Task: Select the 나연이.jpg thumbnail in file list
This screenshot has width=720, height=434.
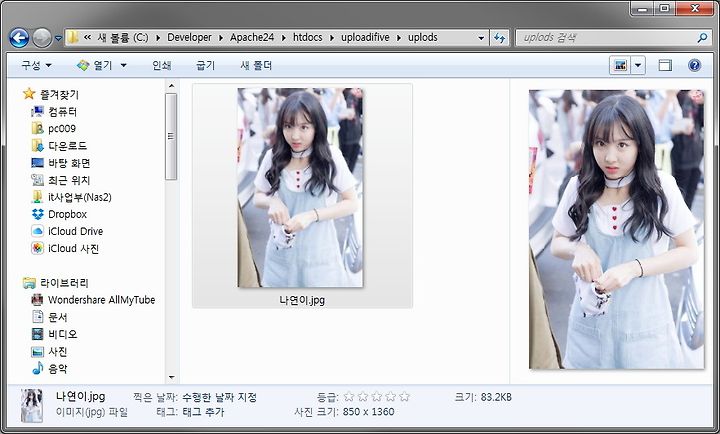Action: [x=300, y=188]
